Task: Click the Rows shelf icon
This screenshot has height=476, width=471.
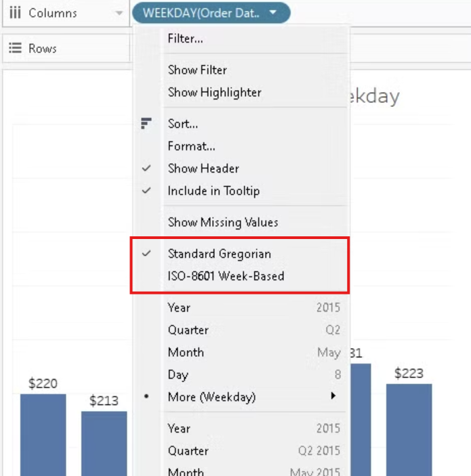Action: (15, 49)
